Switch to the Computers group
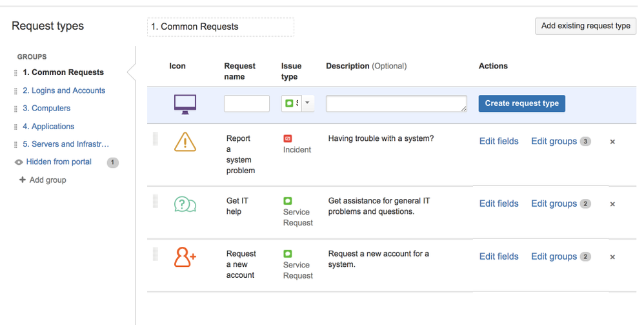The width and height of the screenshot is (644, 325). (46, 109)
